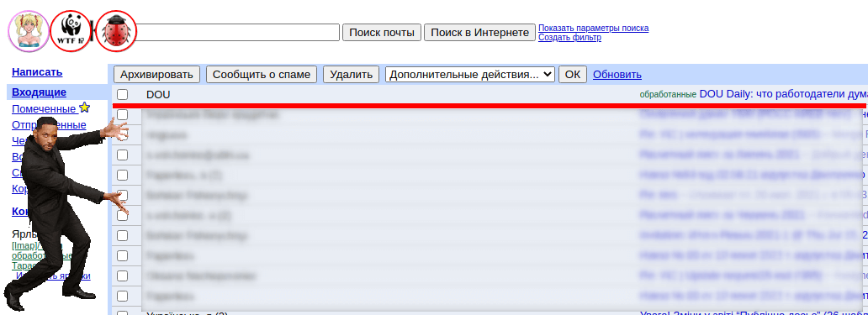This screenshot has width=868, height=315.
Task: Click the Поиск в Интернете button
Action: click(480, 32)
